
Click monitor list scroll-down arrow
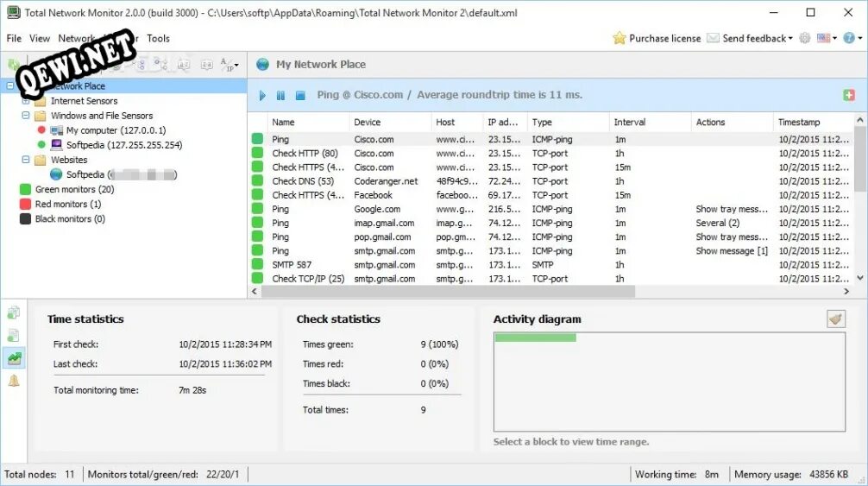(859, 278)
